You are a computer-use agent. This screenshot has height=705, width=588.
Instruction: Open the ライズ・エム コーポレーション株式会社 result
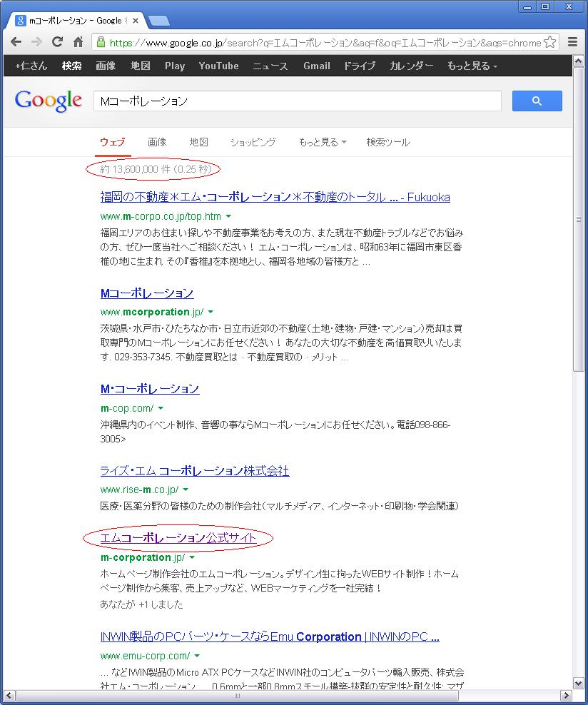[x=194, y=471]
